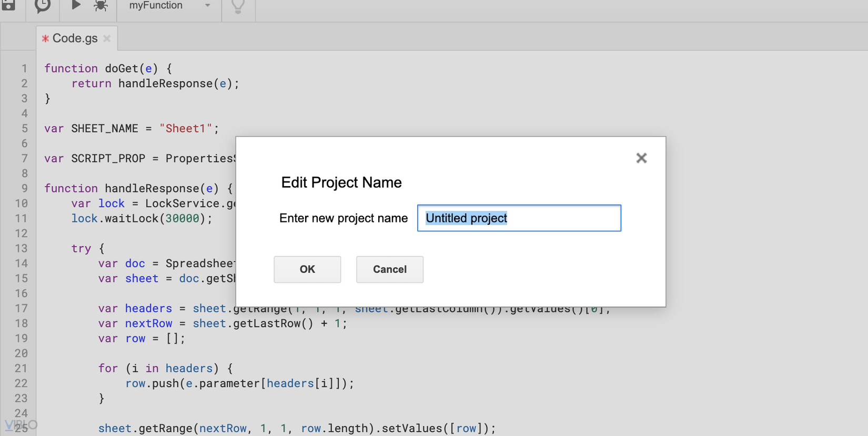Cancel the project rename dialog
Image resolution: width=868 pixels, height=436 pixels.
click(389, 269)
